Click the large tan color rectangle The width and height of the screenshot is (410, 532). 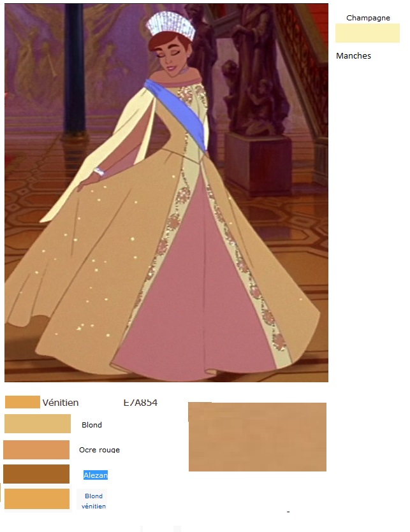(x=257, y=436)
